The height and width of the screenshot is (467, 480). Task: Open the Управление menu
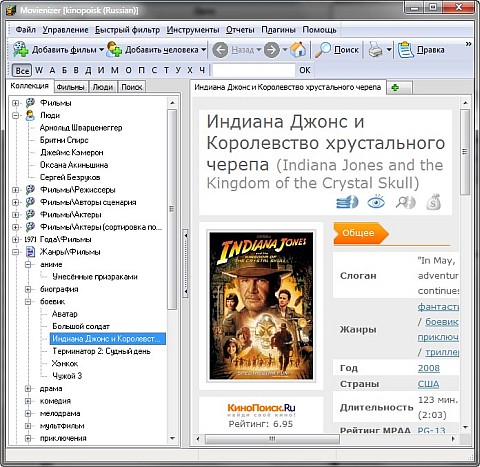[65, 30]
